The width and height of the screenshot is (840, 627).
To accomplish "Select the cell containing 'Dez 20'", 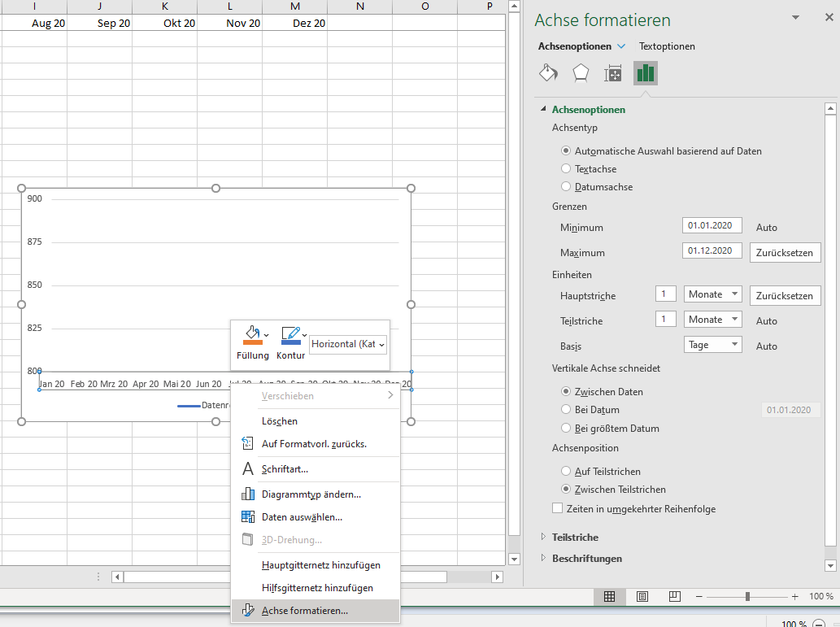I will [294, 23].
